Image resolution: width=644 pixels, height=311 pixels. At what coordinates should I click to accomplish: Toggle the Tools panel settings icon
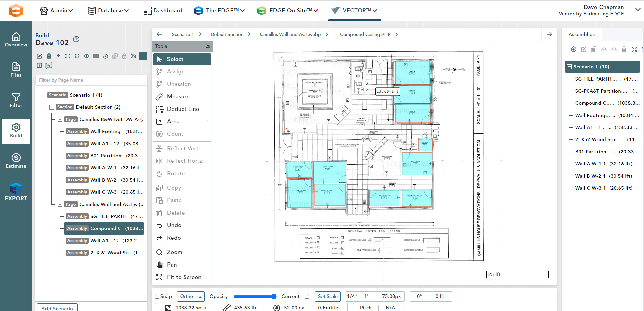coord(208,46)
